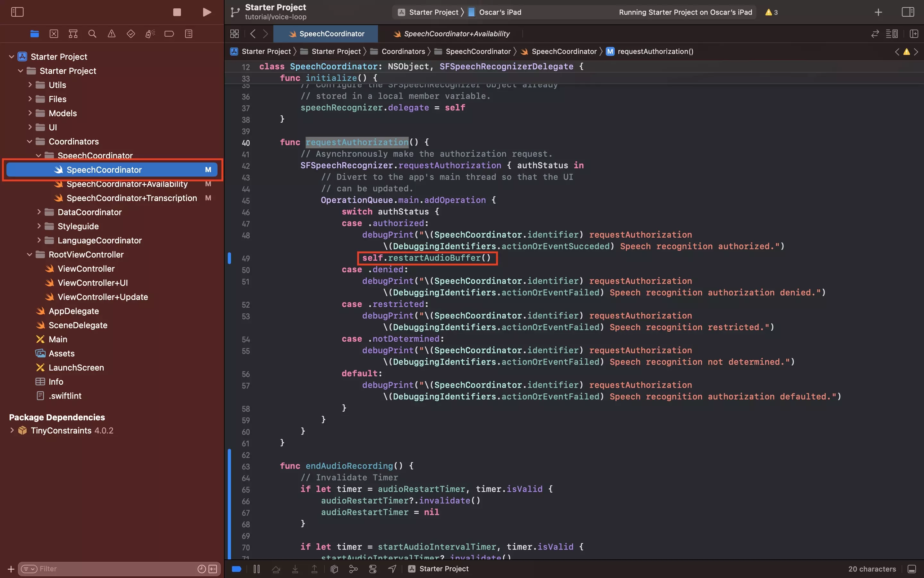This screenshot has width=924, height=578.
Task: Open the Find navigator magnifier
Action: coord(92,34)
